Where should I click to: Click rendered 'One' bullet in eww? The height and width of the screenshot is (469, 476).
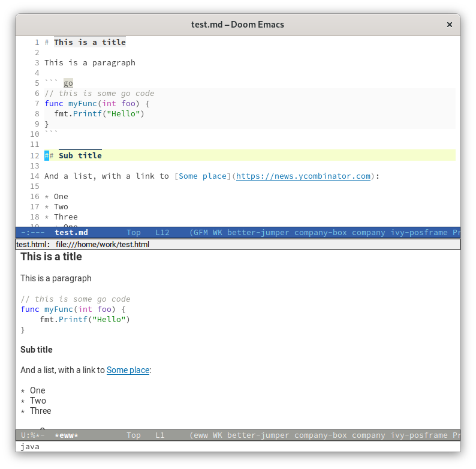click(x=38, y=390)
